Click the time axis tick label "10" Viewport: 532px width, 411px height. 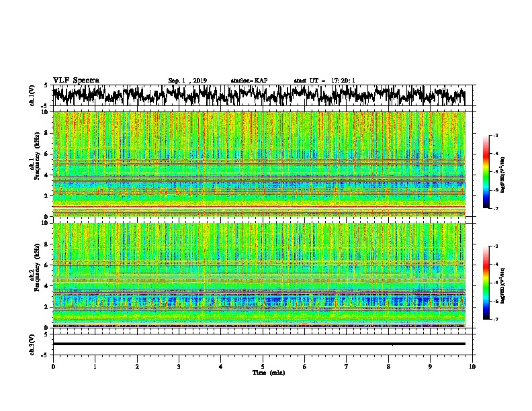472,366
